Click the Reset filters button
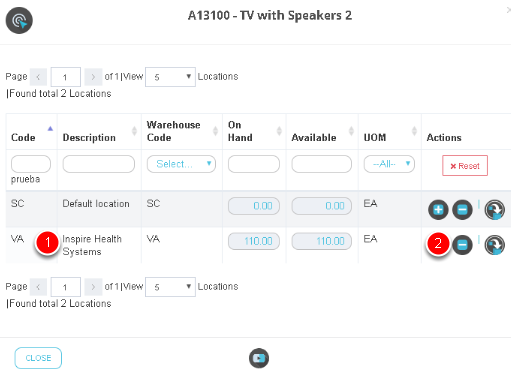Image resolution: width=511 pixels, height=376 pixels. pos(465,166)
